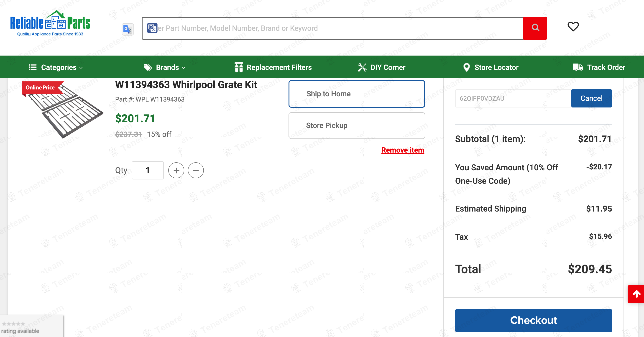Click the Total $209.45 amount
644x337 pixels.
(590, 269)
